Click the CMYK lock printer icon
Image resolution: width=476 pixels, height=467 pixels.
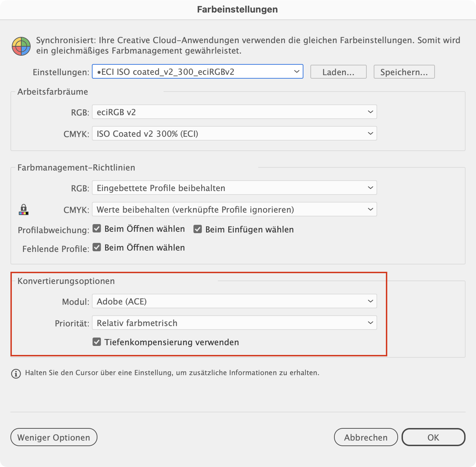[x=23, y=209]
